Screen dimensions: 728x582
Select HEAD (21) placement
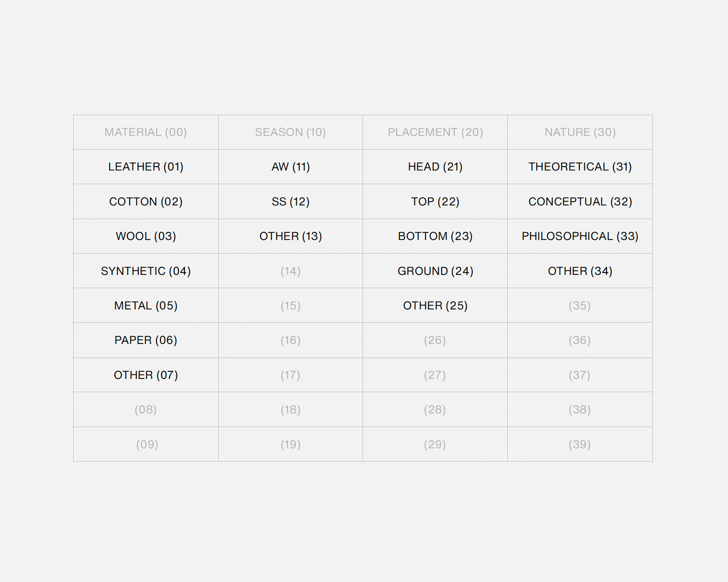coord(435,167)
